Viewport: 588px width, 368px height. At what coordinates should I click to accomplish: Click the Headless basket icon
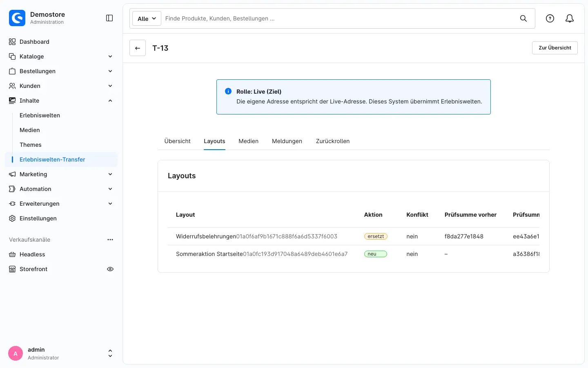click(12, 254)
